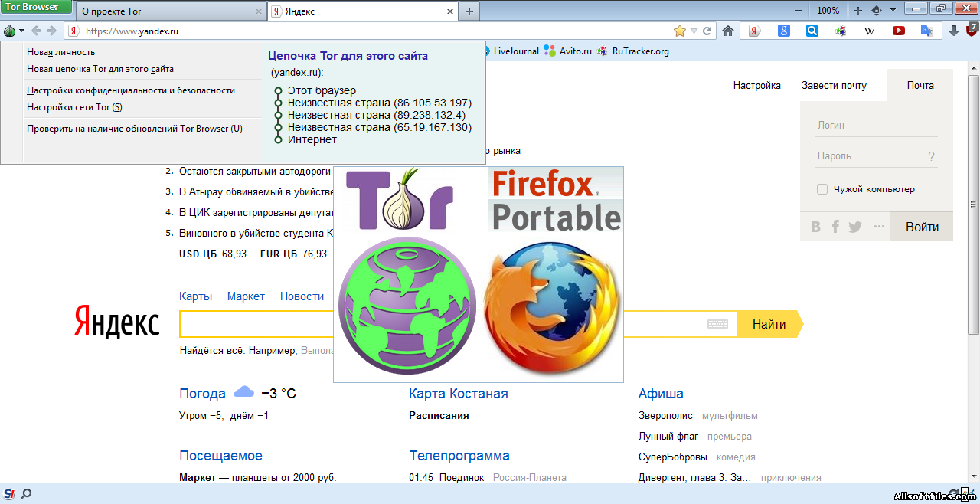Click the shield extension icon with badge 7

coord(972,30)
